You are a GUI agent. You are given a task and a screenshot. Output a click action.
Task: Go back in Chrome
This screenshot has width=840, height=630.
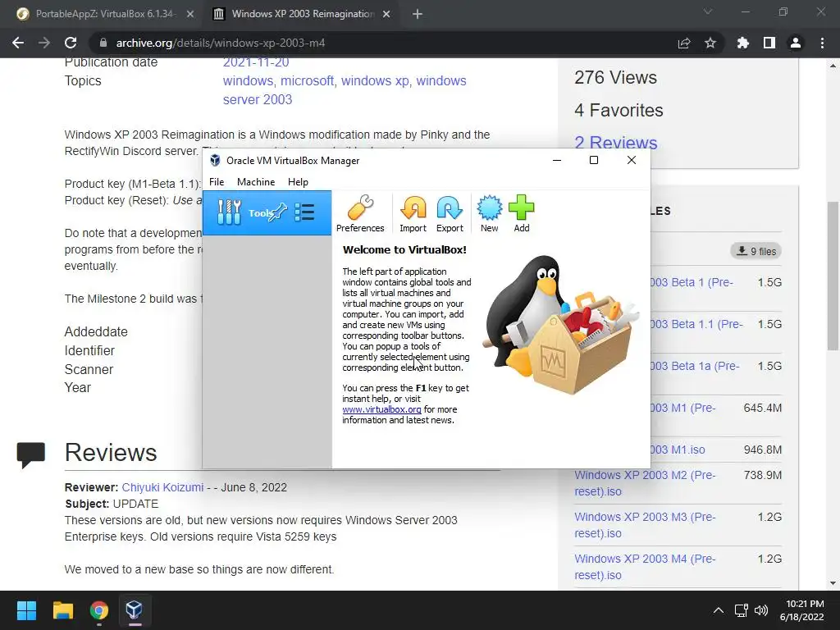(18, 43)
